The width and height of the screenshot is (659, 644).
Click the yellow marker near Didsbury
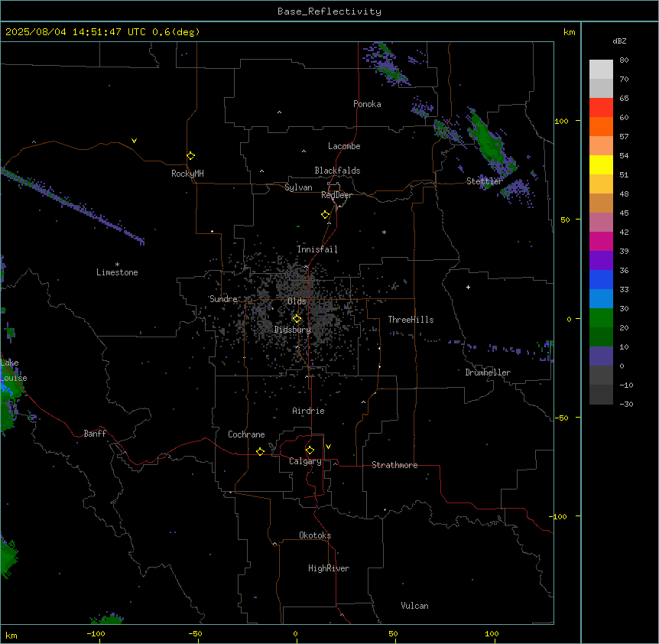297,318
